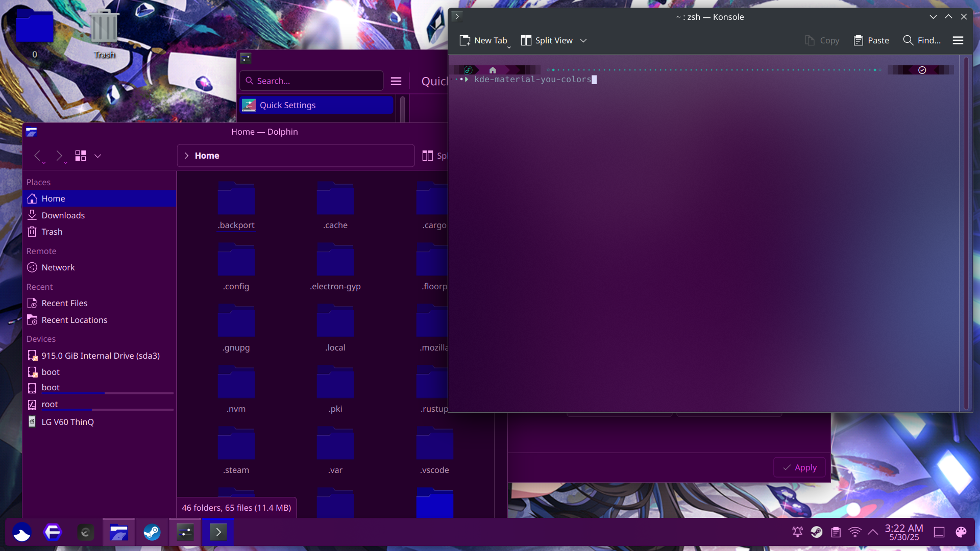
Task: Click the Search field in System Settings
Action: (x=311, y=81)
